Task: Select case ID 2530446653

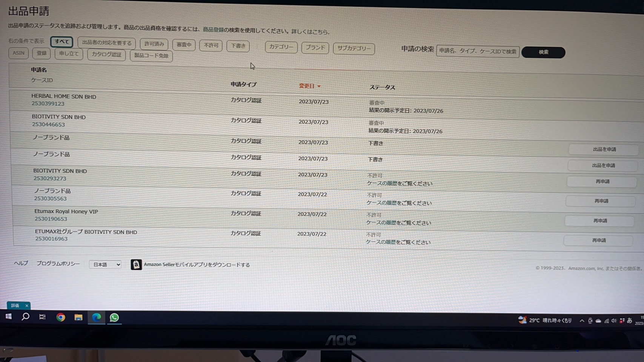Action: (x=48, y=124)
